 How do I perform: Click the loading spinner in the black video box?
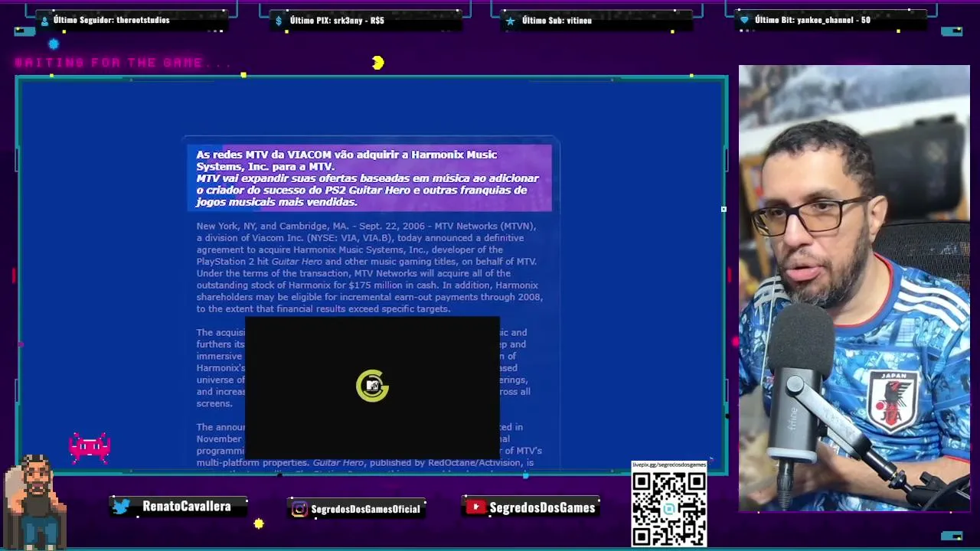click(x=372, y=386)
